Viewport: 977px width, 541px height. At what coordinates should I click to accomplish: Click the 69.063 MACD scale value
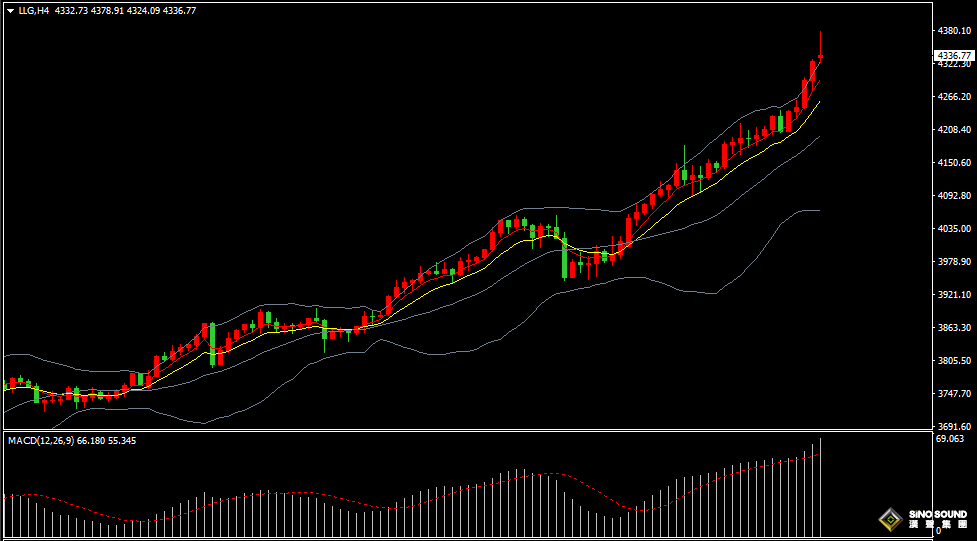click(x=949, y=439)
